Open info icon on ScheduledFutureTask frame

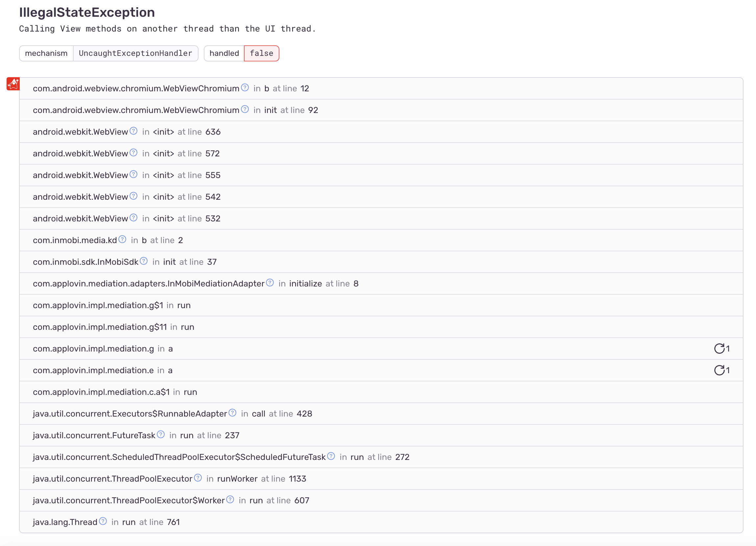coord(331,456)
